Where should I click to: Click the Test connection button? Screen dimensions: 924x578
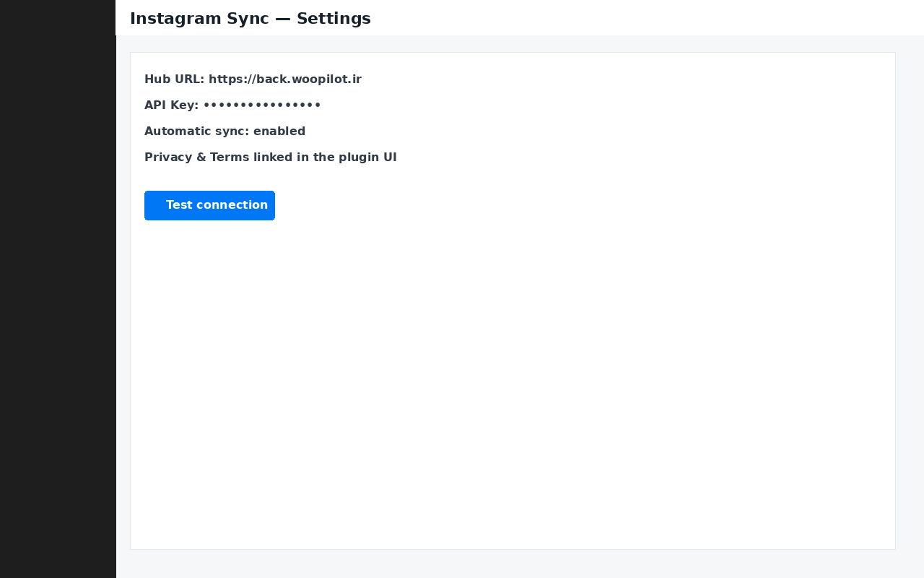pyautogui.click(x=209, y=205)
